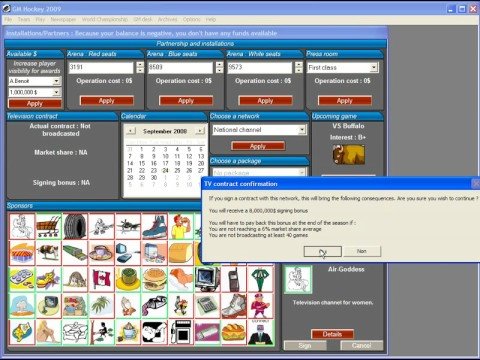Open the World Championship menu
This screenshot has width=480, height=360.
pyautogui.click(x=105, y=20)
